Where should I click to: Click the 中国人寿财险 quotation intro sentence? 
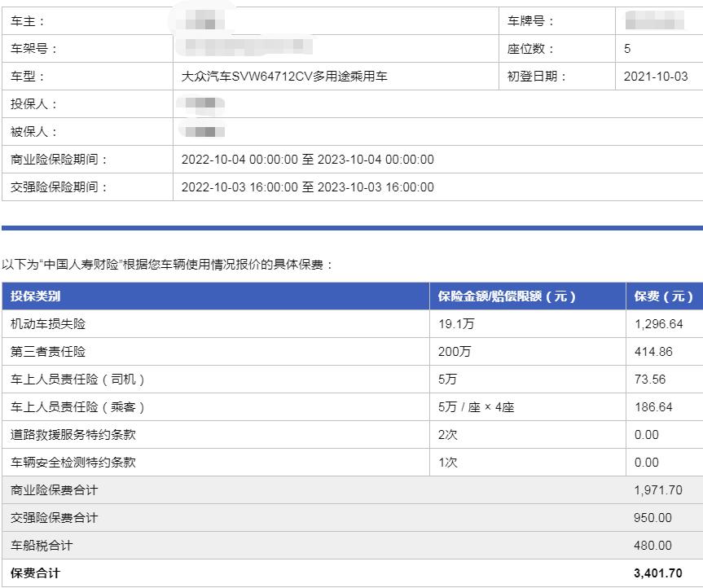168,265
